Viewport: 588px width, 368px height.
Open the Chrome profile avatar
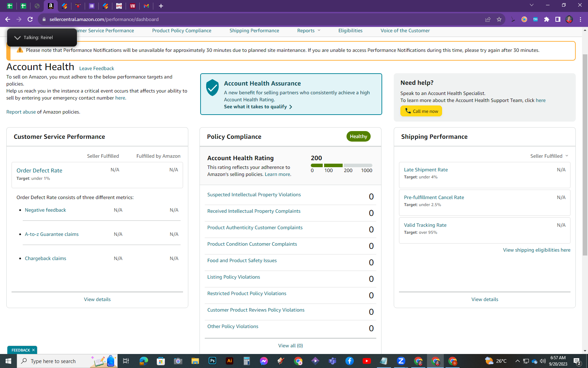(569, 19)
